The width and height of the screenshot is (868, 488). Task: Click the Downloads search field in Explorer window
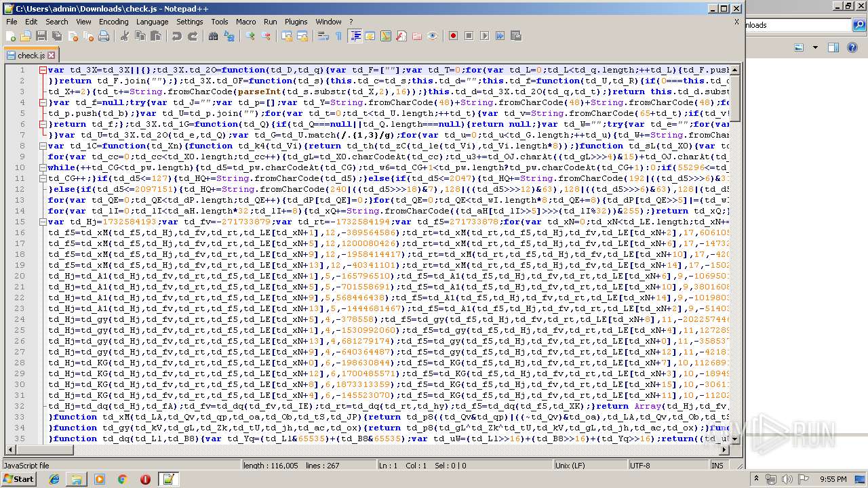pyautogui.click(x=798, y=25)
